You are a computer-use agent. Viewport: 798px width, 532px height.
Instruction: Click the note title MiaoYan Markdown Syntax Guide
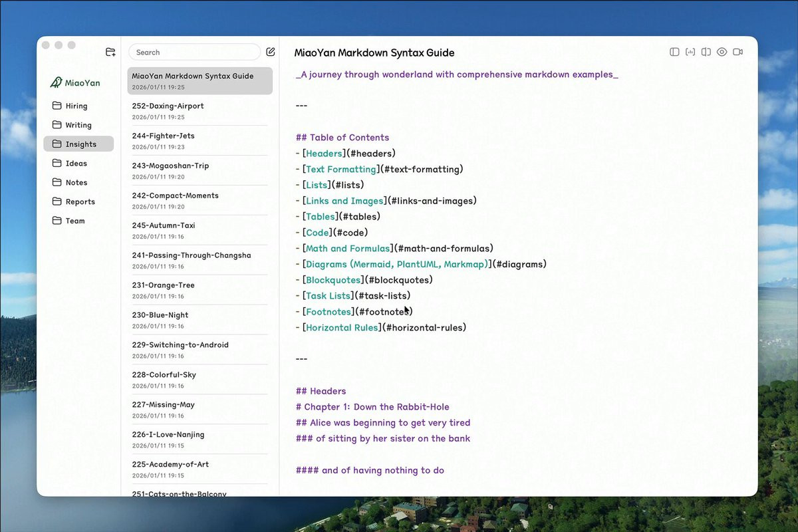pos(374,53)
